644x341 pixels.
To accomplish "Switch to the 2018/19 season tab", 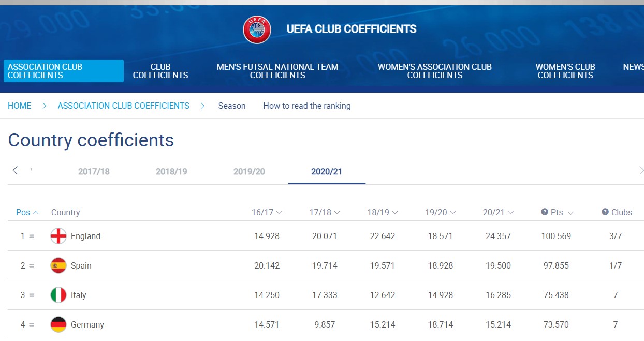I will [171, 172].
